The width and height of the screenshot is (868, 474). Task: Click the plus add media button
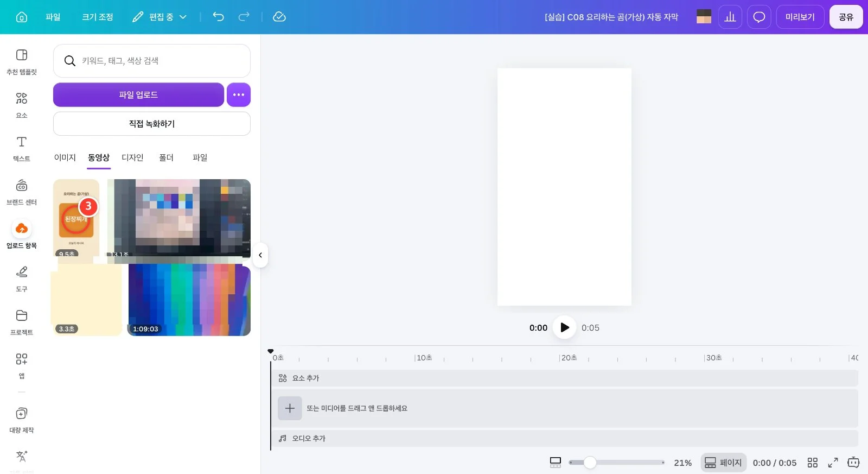click(x=290, y=408)
